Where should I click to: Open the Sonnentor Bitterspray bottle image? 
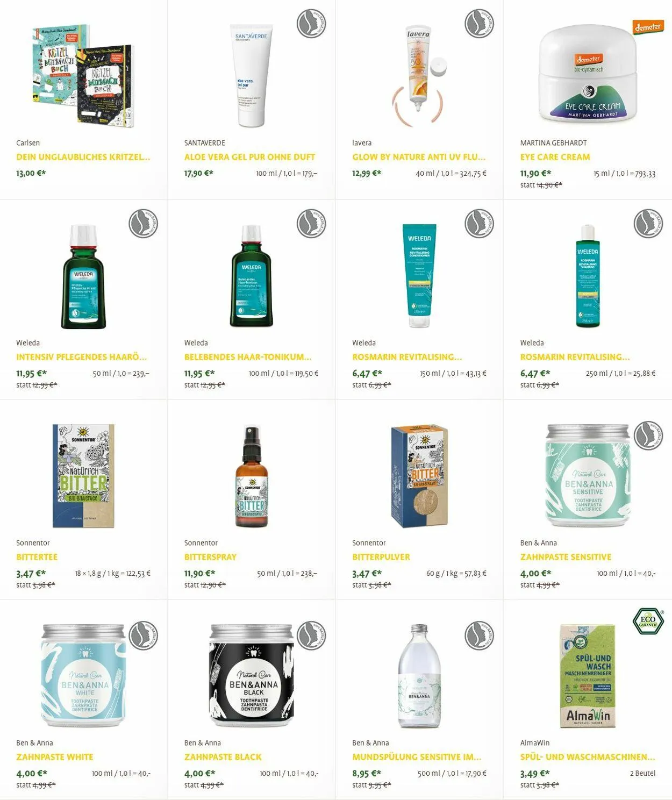click(x=252, y=476)
